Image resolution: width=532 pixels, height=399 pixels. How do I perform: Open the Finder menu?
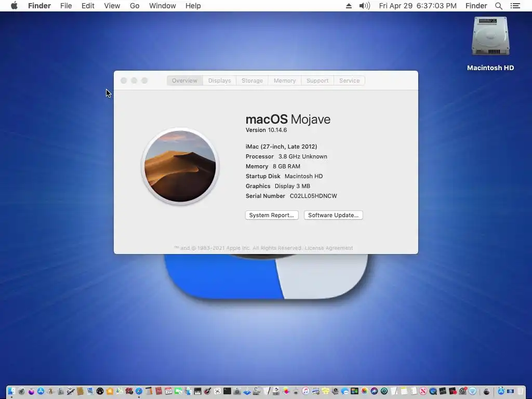tap(39, 6)
